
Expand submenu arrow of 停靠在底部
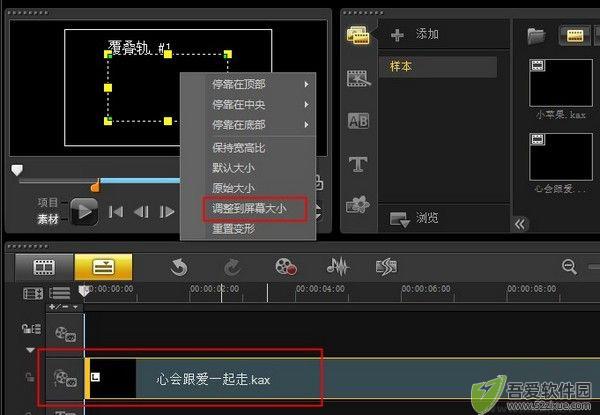point(307,125)
